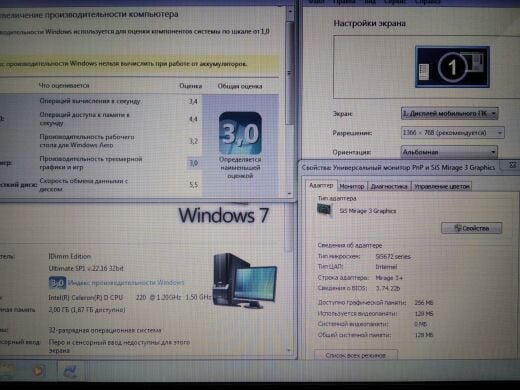Screen dimensions: 520x390
Task: Select the 5,5 disk score
Action: point(194,185)
